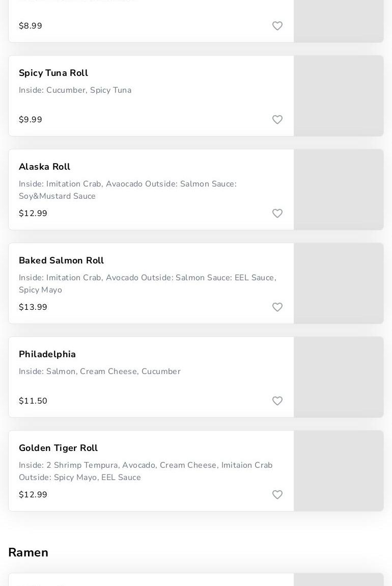
Task: Click the Philadelphia roll thumbnail
Action: pyautogui.click(x=339, y=377)
